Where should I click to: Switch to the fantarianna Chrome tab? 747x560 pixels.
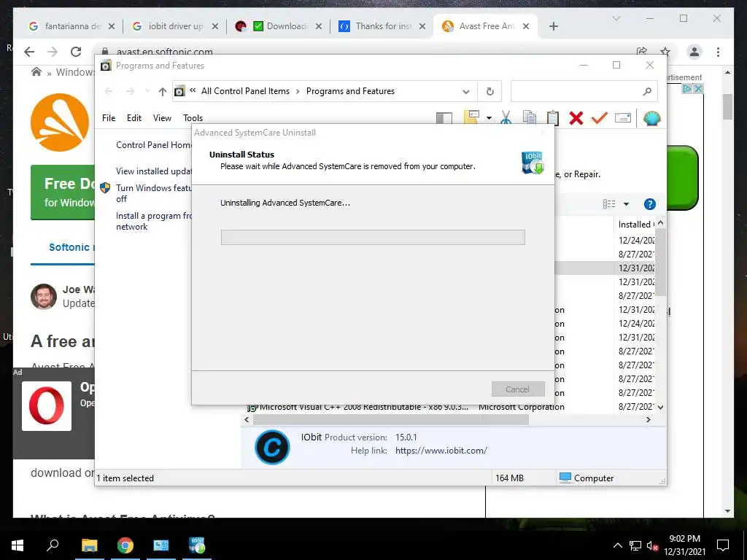(71, 26)
